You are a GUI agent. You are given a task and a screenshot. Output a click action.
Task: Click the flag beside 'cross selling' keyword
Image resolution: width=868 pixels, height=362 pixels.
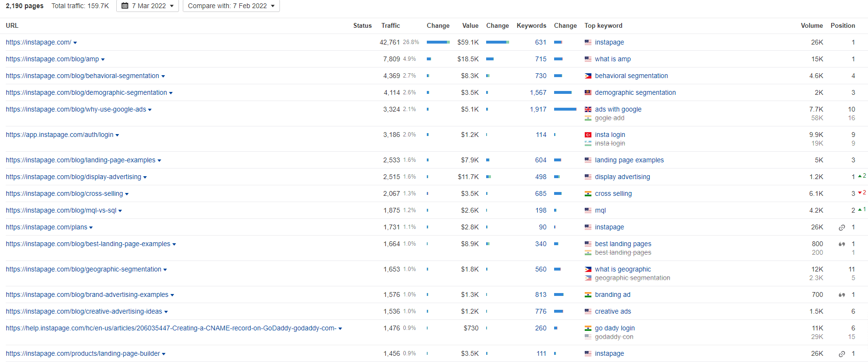pos(588,193)
